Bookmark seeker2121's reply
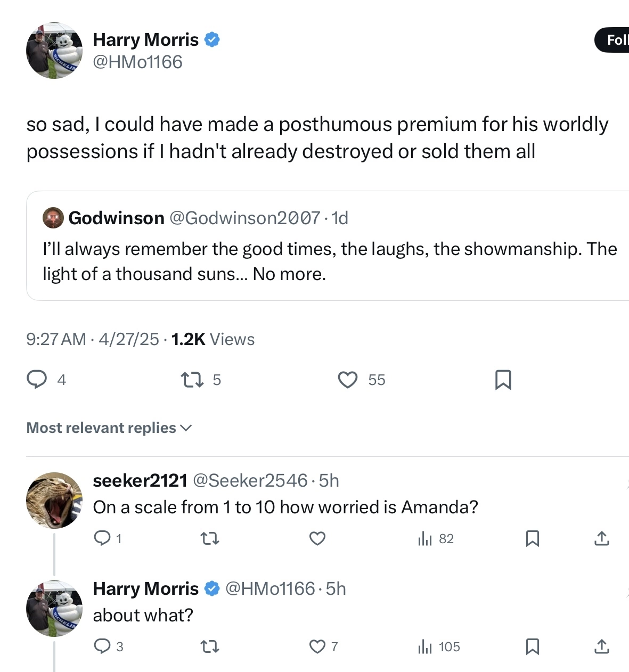 click(533, 539)
